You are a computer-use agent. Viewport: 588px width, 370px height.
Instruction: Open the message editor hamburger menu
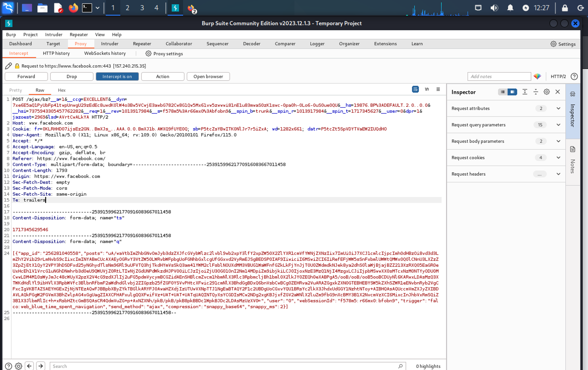(x=438, y=89)
